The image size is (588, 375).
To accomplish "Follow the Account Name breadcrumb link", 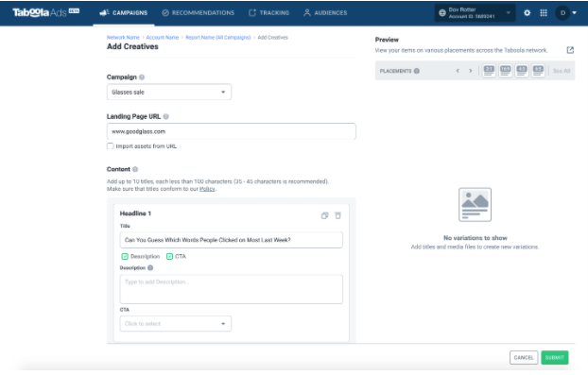I will 162,38.
